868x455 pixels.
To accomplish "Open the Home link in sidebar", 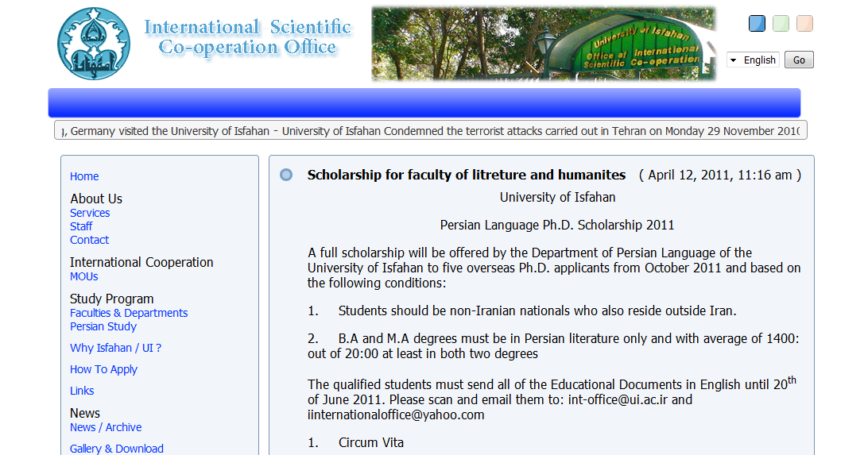I will [84, 176].
